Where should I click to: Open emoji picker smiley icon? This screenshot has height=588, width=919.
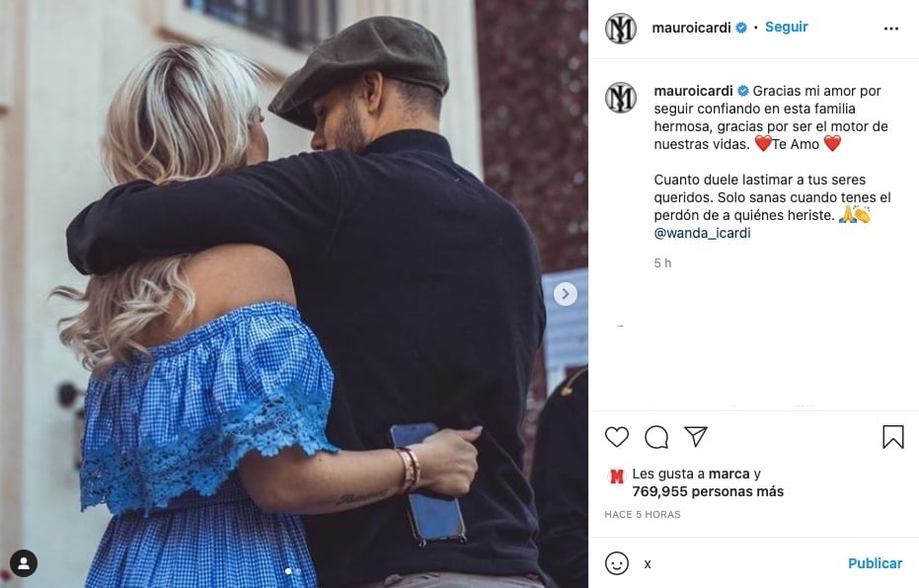pyautogui.click(x=617, y=563)
